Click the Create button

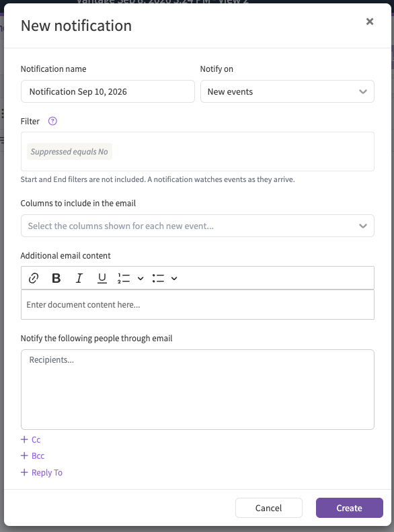(x=349, y=508)
